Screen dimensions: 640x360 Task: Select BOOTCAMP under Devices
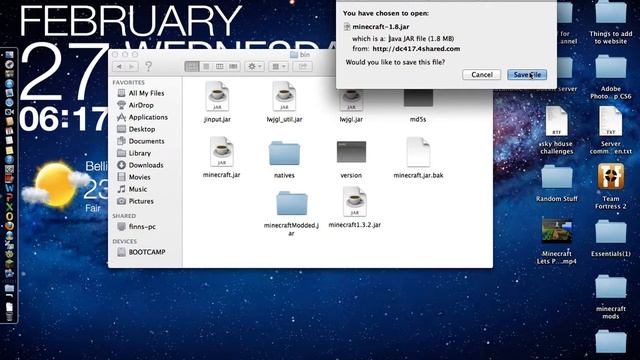[x=141, y=252]
